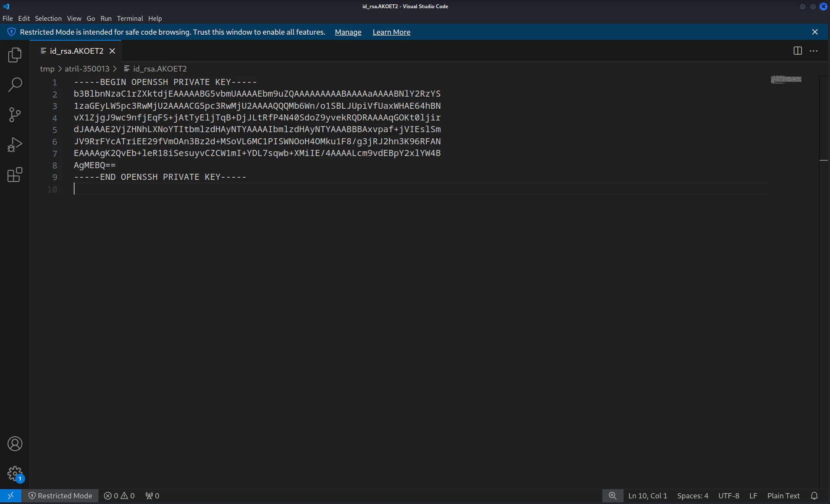
Task: Click the VS Code logo icon
Action: point(6,6)
